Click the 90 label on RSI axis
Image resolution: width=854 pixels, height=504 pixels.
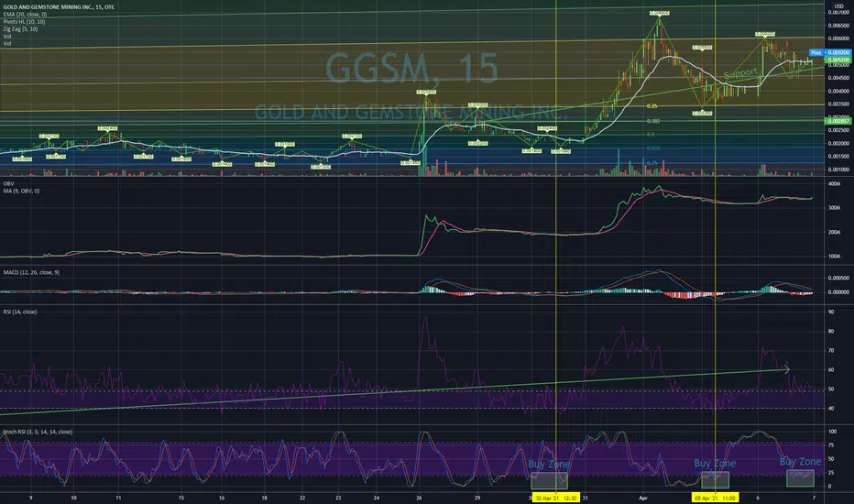pos(831,312)
